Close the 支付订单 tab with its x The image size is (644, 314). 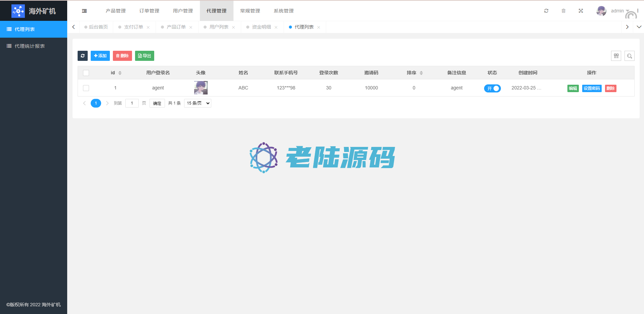[148, 28]
